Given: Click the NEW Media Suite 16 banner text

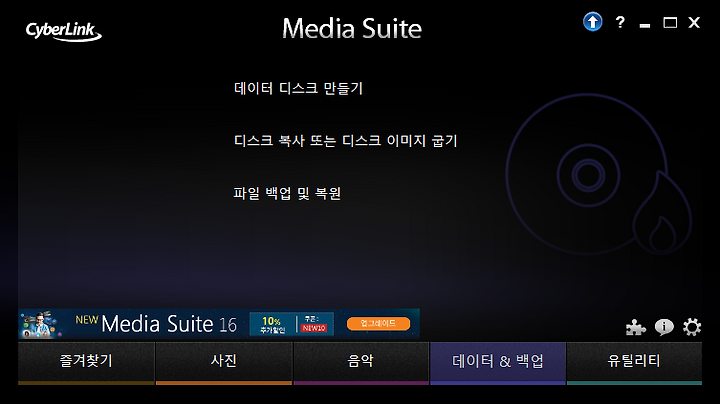Looking at the screenshot, I should (156, 324).
